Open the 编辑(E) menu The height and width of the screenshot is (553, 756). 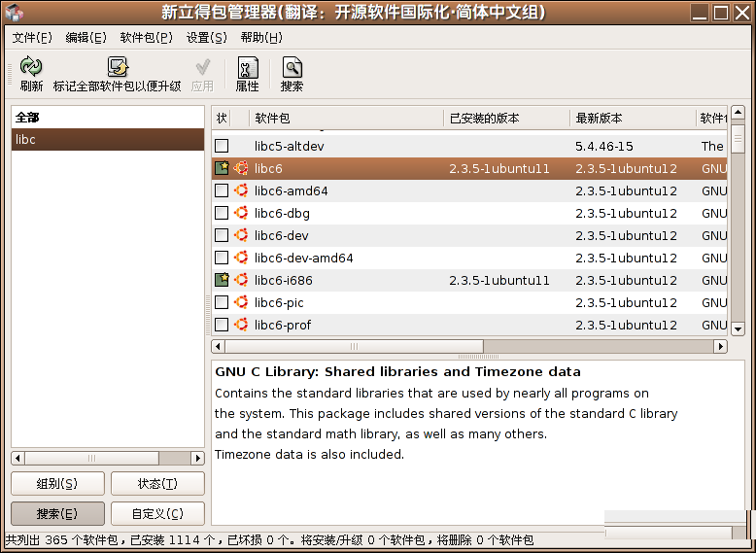tap(86, 38)
